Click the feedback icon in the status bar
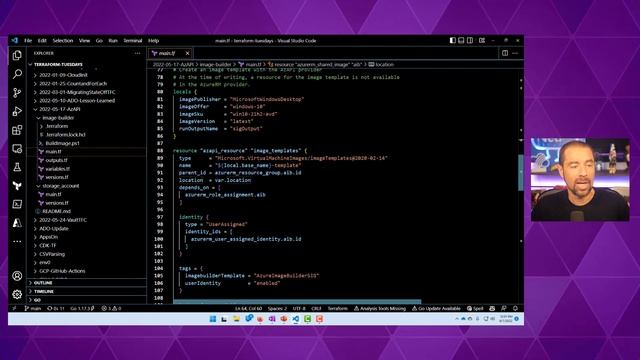 pos(504,309)
